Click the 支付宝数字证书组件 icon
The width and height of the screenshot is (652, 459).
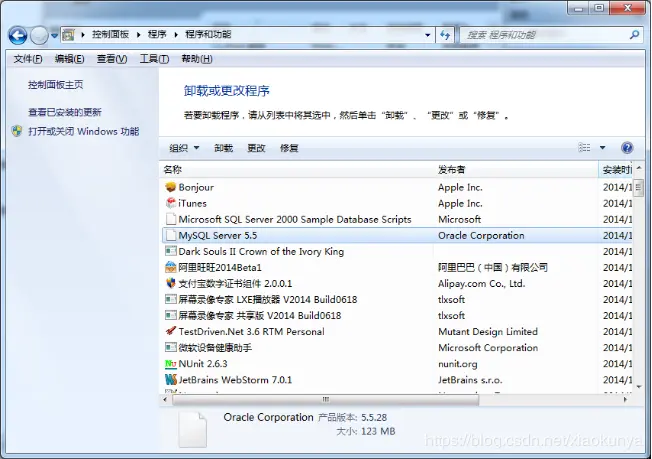click(x=170, y=283)
